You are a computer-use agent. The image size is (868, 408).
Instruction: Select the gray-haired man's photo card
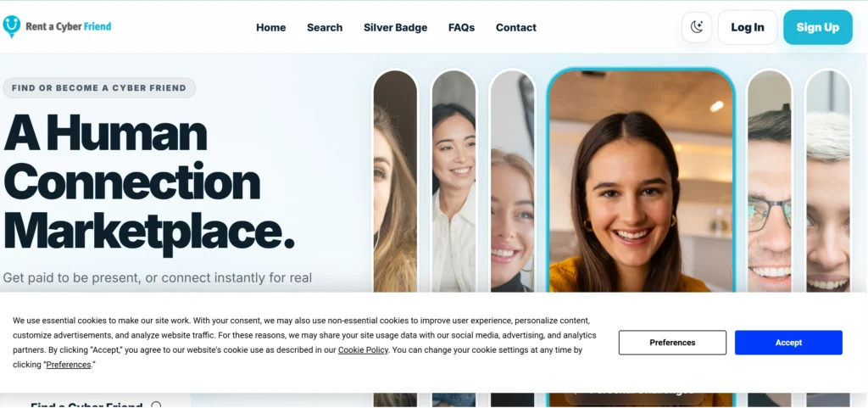(827, 181)
